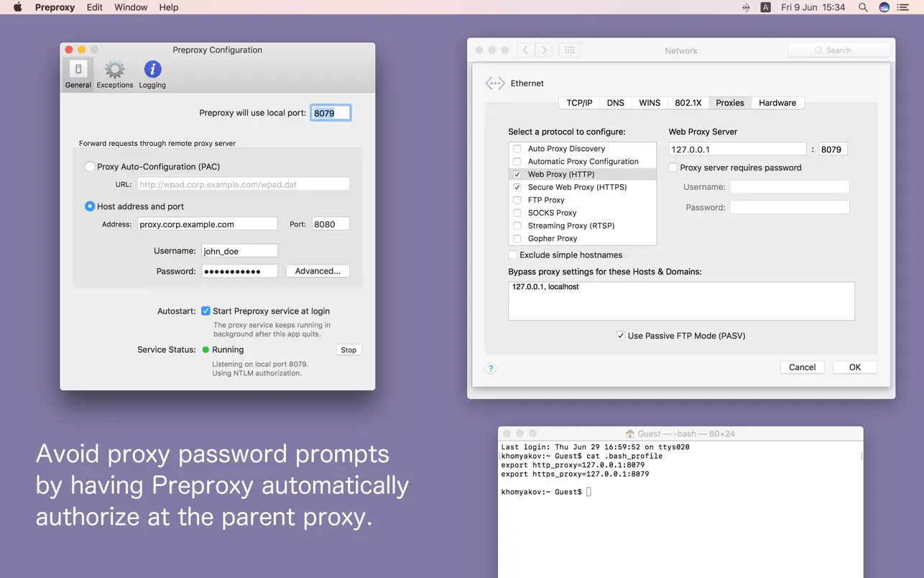Click the help question mark in Network preferences

491,368
